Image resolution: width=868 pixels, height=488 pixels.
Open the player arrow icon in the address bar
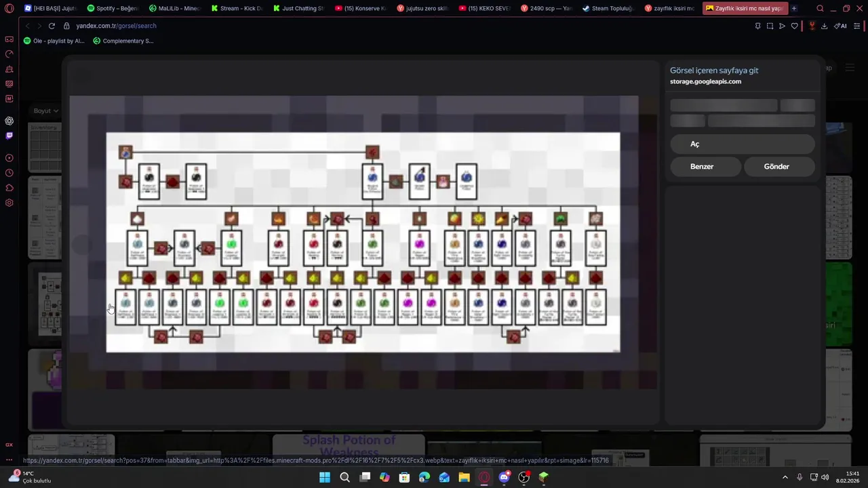(782, 26)
